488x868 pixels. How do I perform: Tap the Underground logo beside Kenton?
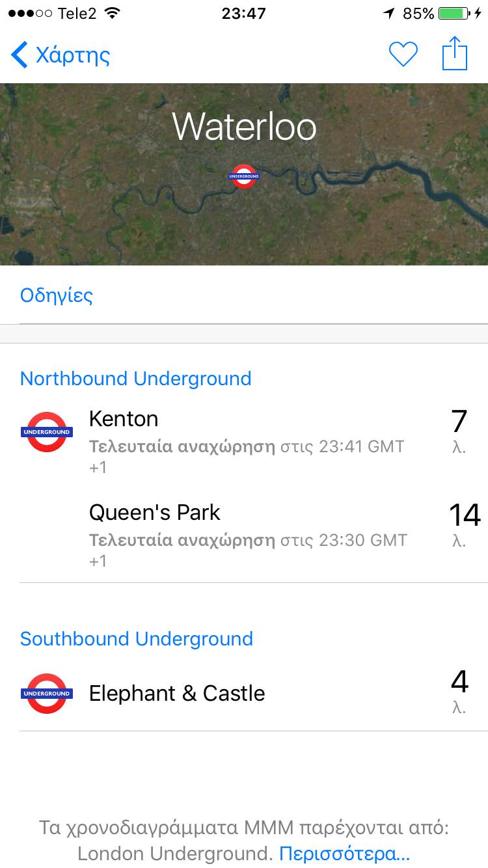pos(47,432)
